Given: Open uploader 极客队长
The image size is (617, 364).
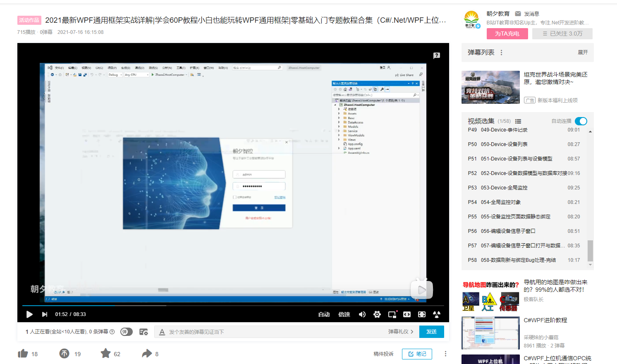Looking at the screenshot, I should [533, 299].
